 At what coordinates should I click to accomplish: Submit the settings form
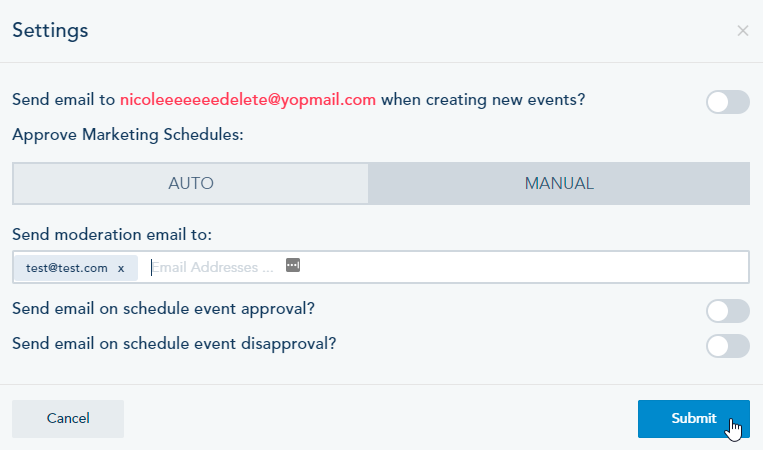[x=694, y=419]
